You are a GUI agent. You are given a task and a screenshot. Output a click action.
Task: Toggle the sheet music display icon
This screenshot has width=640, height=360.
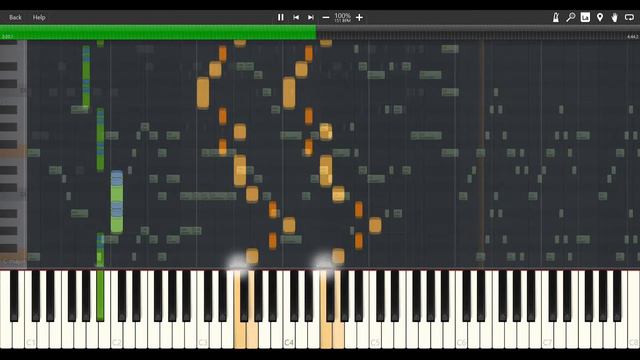point(585,17)
